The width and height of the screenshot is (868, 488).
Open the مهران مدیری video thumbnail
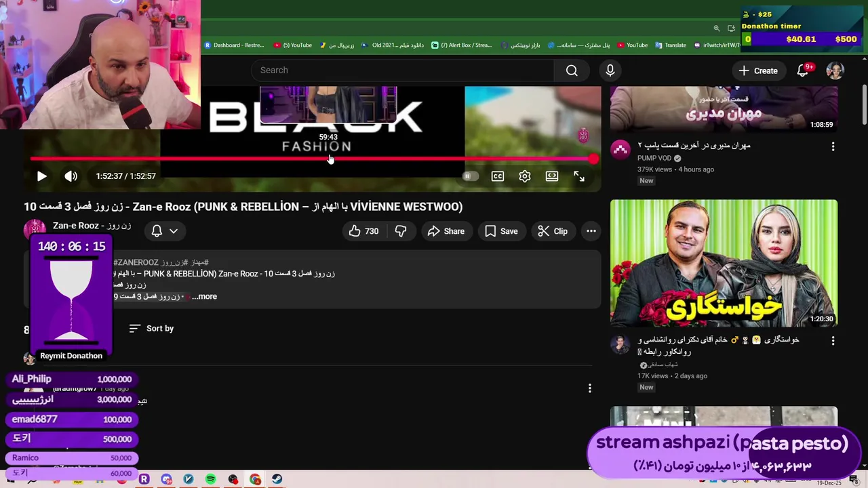(x=724, y=108)
